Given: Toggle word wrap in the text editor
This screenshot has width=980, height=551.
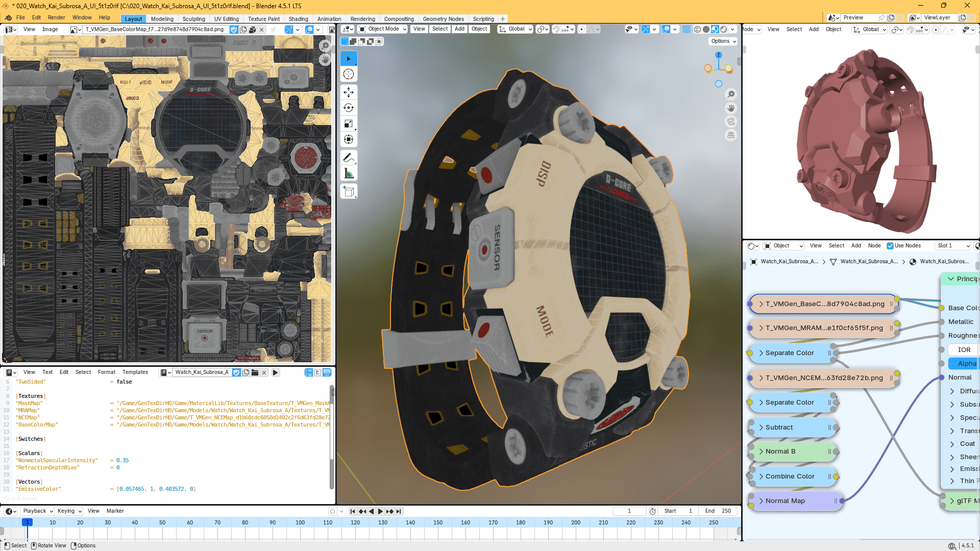Looking at the screenshot, I should coord(317,372).
